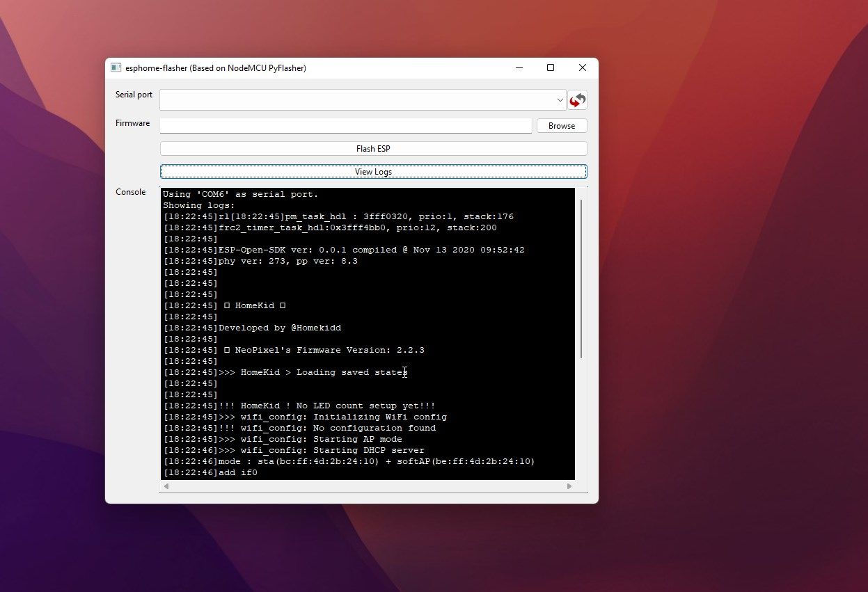Click the "Developed by @Homekidd" log line
The height and width of the screenshot is (592, 868).
(x=252, y=328)
